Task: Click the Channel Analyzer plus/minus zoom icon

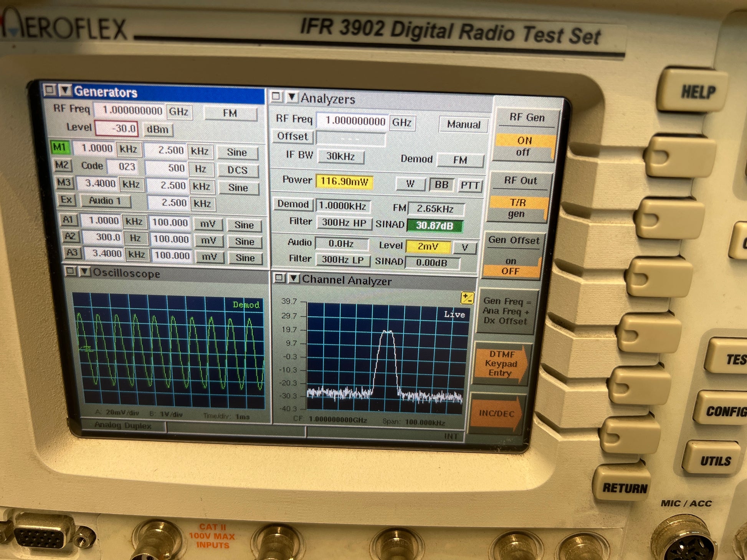Action: pos(467,298)
